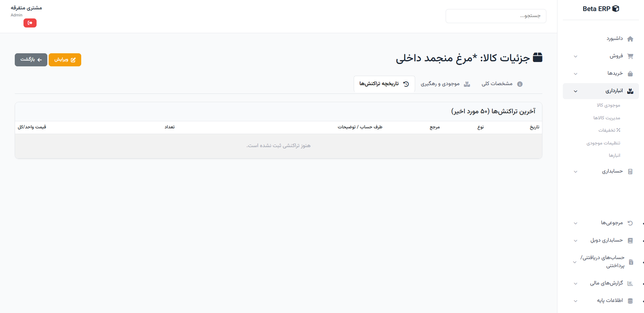Click the returns undo icon

(630, 223)
